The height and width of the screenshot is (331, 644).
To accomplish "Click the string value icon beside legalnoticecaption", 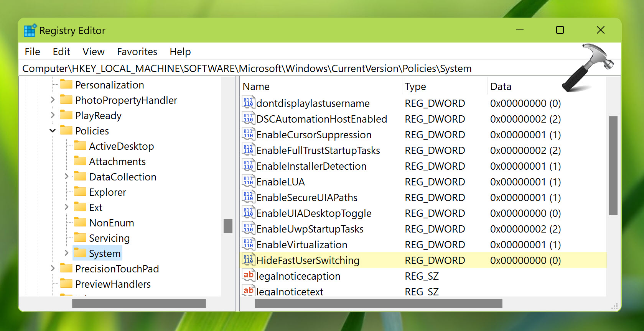I will [x=248, y=275].
